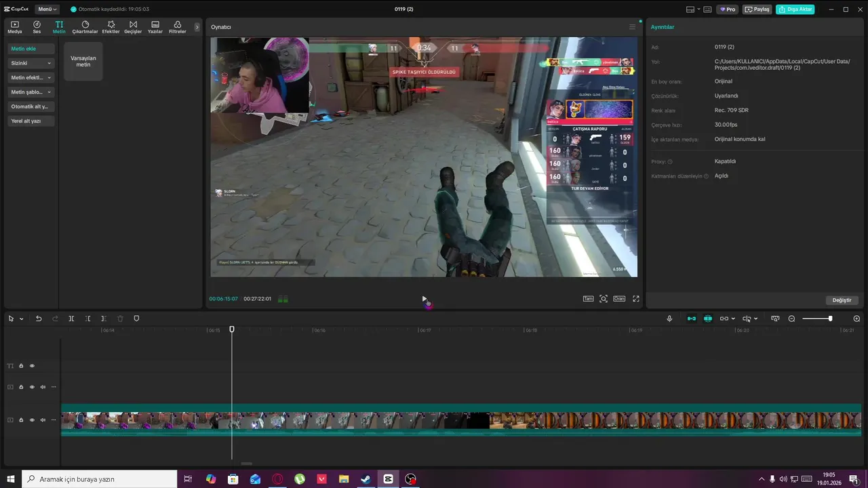Open the Çıkartmalar tab
868x488 pixels.
point(85,27)
